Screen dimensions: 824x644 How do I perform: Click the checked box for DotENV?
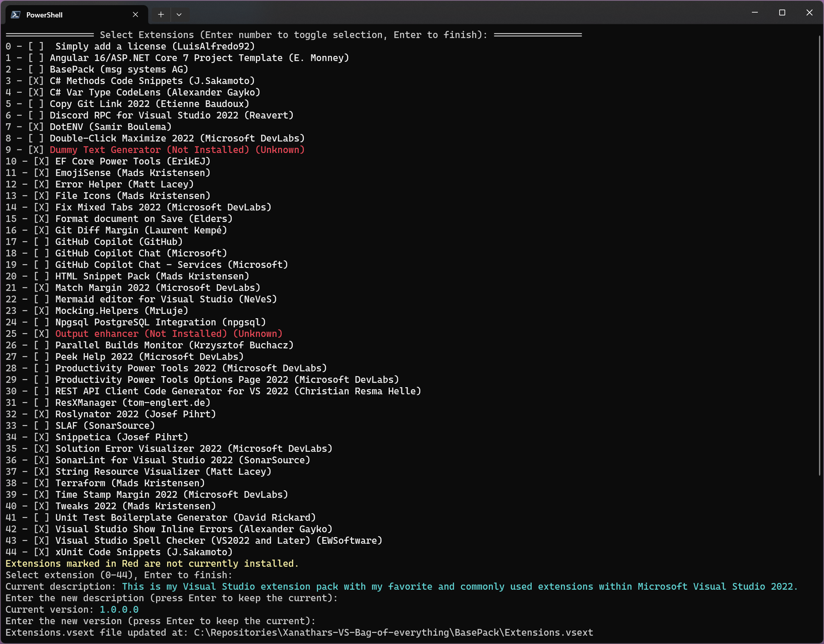tap(36, 127)
